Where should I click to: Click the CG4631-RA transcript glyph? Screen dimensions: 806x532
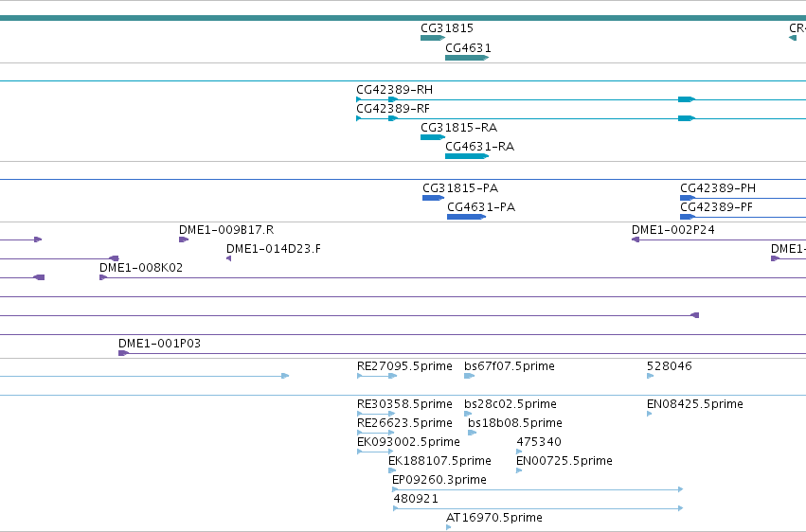467,156
